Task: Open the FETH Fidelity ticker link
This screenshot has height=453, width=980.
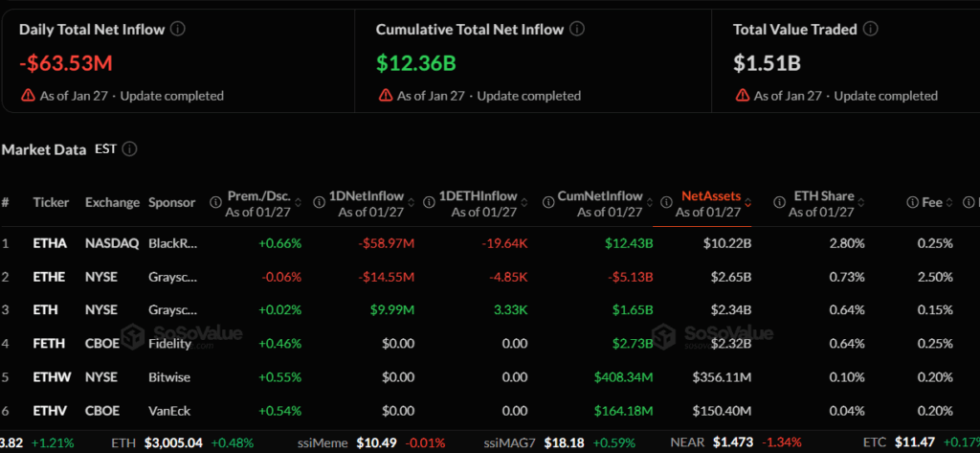Action: click(x=48, y=344)
